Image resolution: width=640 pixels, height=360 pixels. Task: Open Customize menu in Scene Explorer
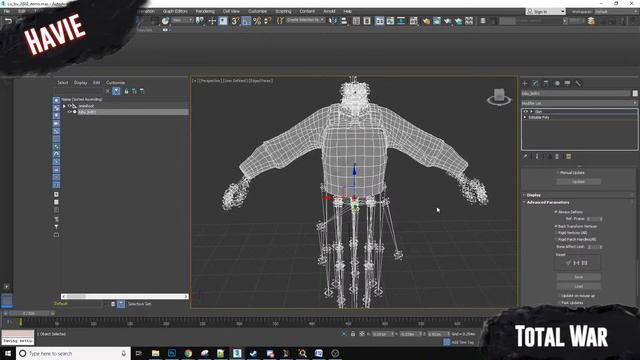(x=116, y=82)
